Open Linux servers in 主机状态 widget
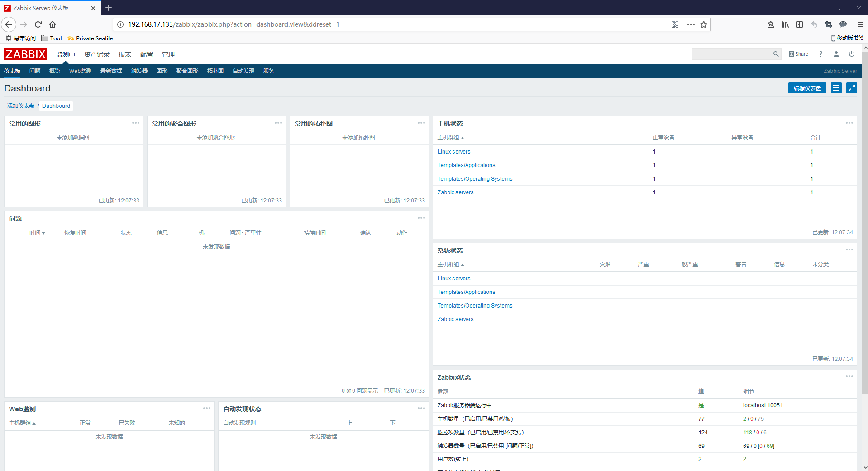Image resolution: width=868 pixels, height=471 pixels. [454, 152]
